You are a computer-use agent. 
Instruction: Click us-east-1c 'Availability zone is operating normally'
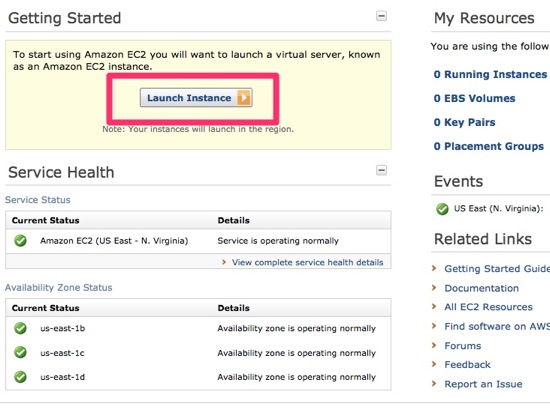pyautogui.click(x=296, y=353)
